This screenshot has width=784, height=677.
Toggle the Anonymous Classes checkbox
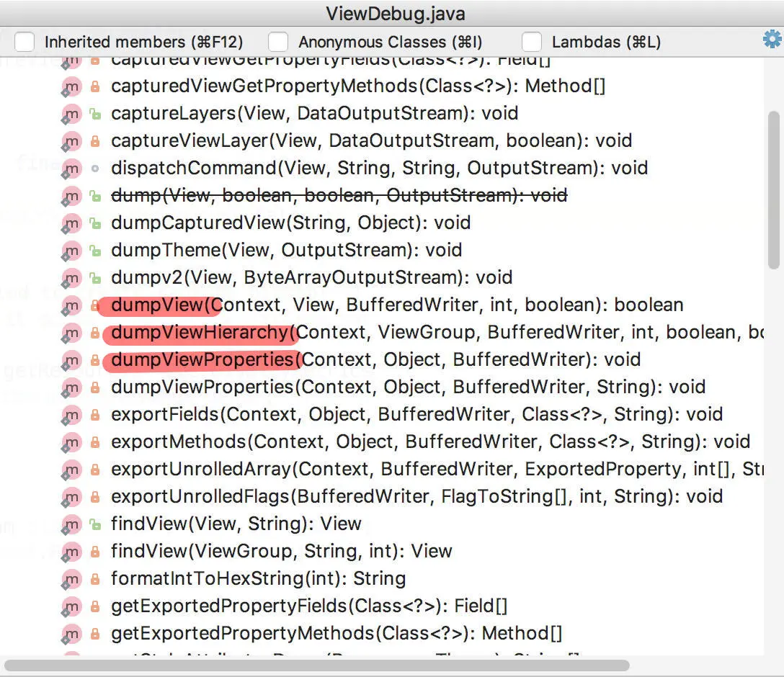tap(278, 42)
